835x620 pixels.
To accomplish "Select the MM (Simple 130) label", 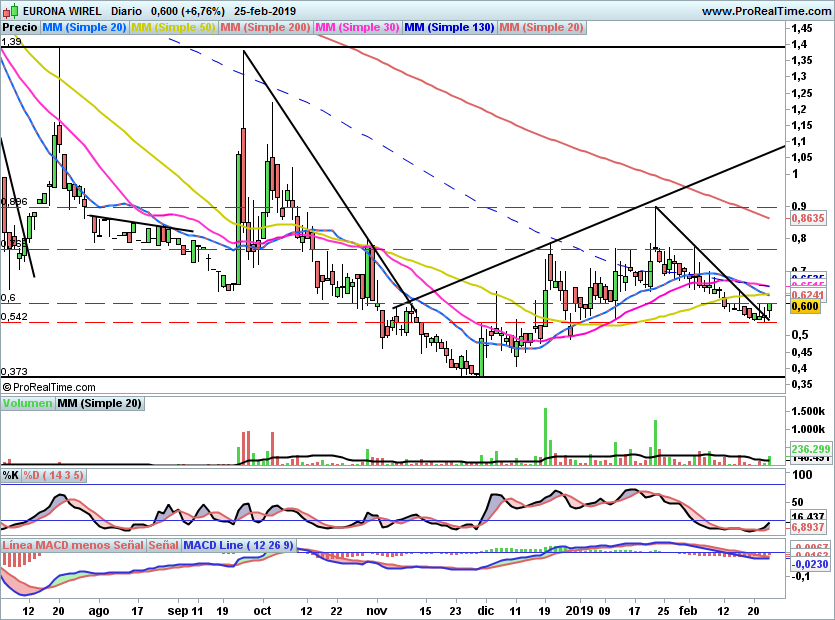I will (x=449, y=27).
